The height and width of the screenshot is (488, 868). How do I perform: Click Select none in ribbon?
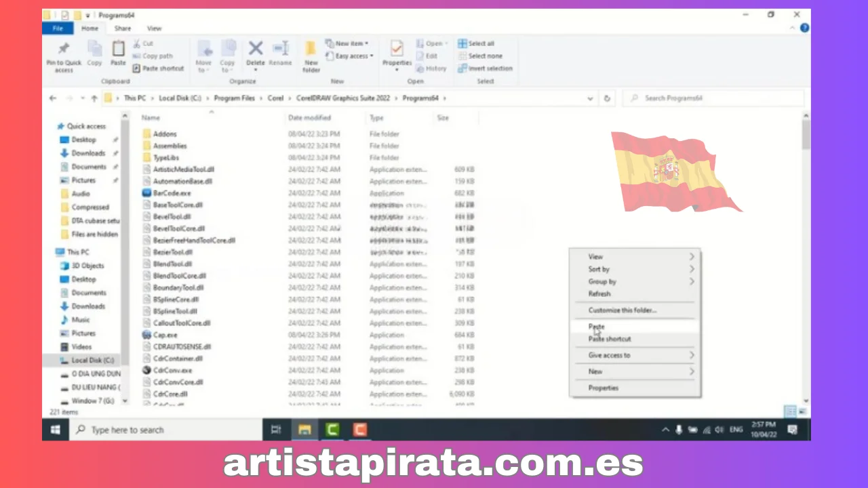pyautogui.click(x=480, y=56)
